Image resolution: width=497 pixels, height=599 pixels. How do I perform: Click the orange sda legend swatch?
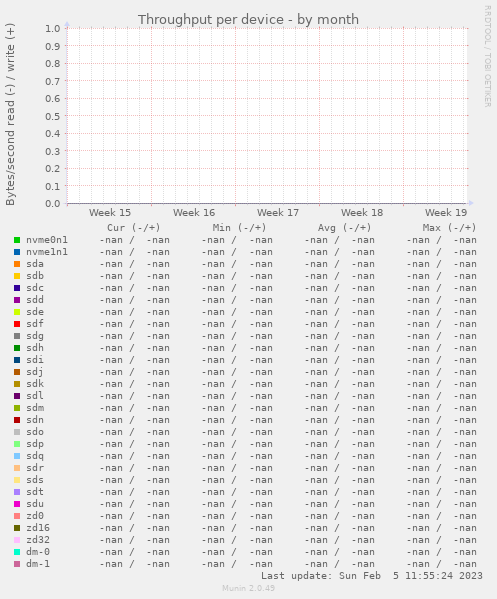(x=17, y=264)
